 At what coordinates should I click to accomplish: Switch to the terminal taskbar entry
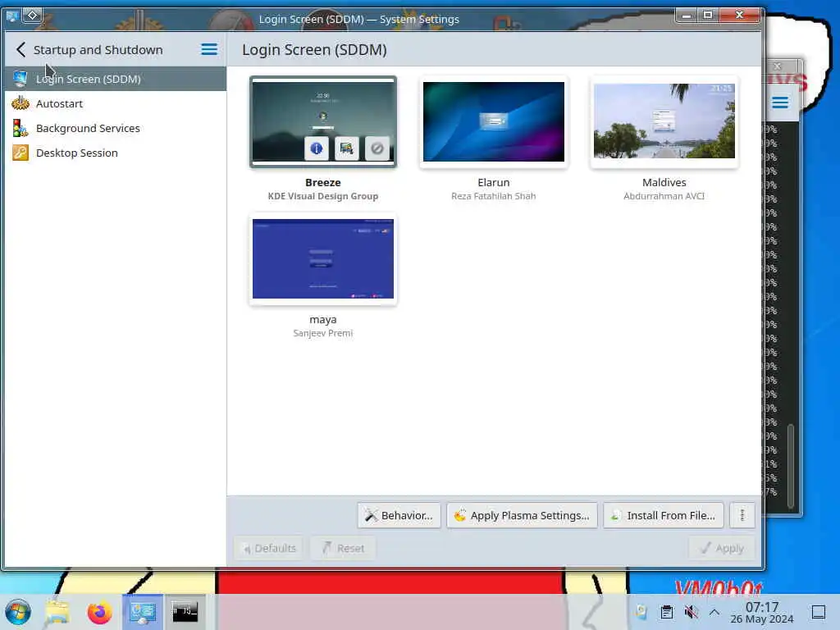[185, 612]
